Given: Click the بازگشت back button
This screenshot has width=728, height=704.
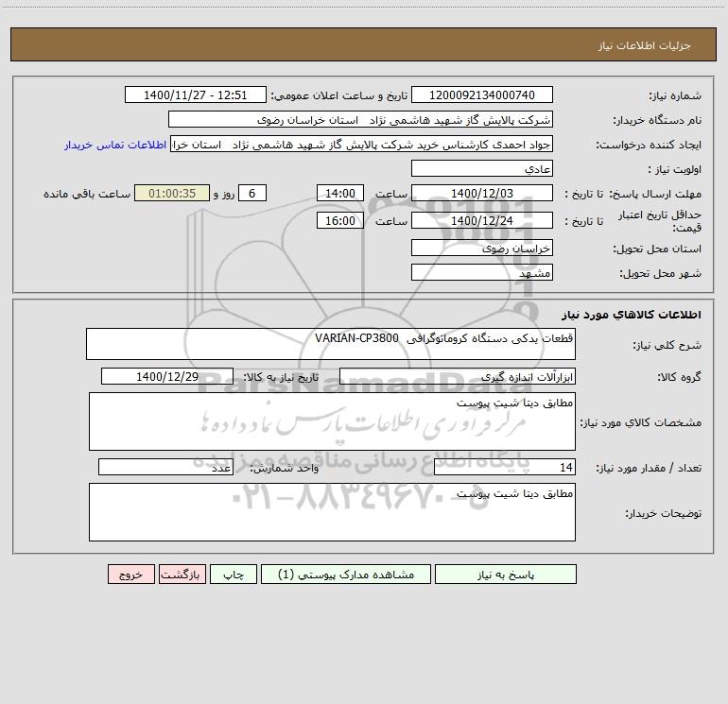Looking at the screenshot, I should tap(182, 574).
